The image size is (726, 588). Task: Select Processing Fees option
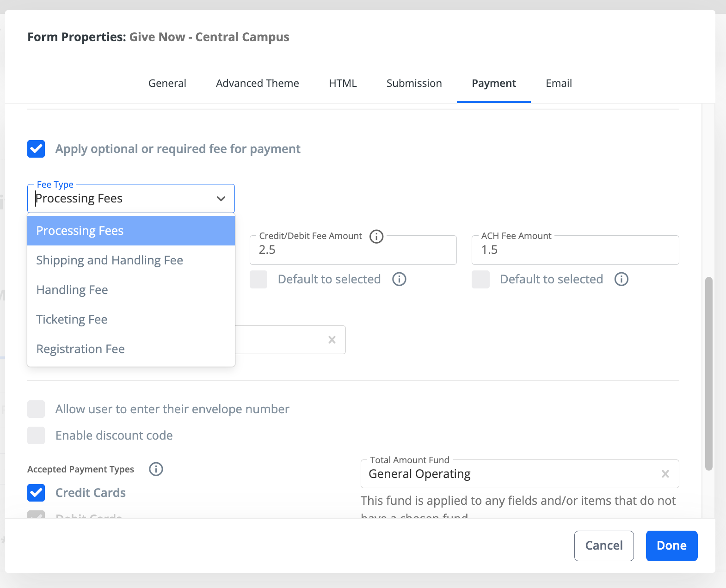131,231
